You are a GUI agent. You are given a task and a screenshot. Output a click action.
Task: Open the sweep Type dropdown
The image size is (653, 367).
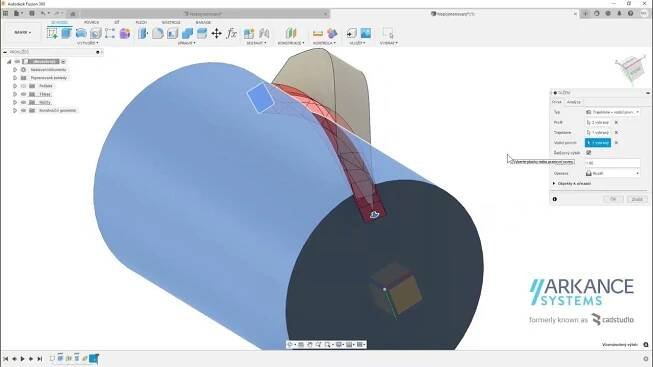pos(612,112)
